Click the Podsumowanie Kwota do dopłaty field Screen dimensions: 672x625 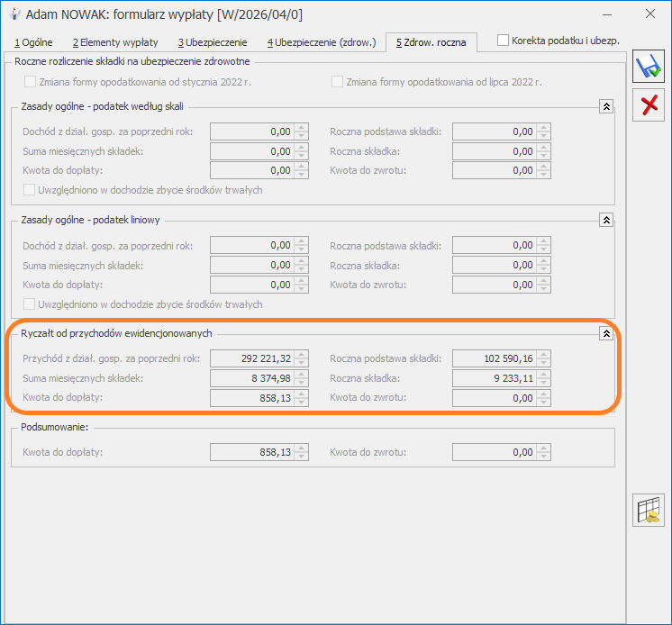coord(251,453)
